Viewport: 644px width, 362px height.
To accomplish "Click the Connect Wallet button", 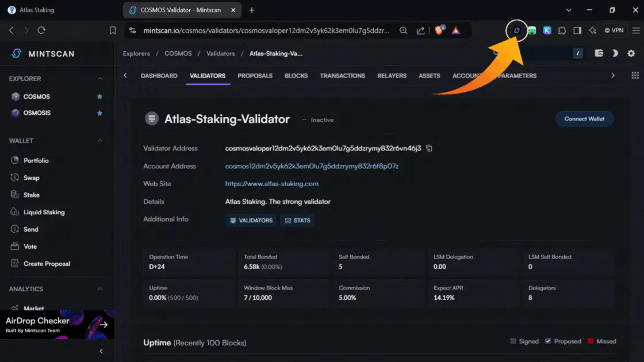I will 584,119.
